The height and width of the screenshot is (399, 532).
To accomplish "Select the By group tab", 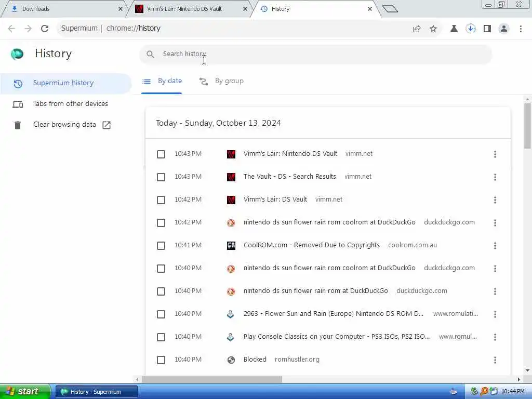I will pos(221,81).
